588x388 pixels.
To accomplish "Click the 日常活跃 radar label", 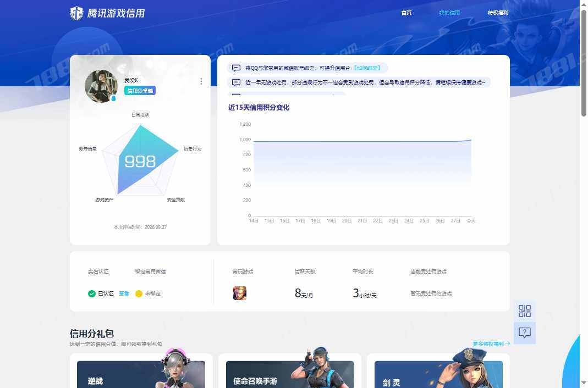I will pos(140,115).
